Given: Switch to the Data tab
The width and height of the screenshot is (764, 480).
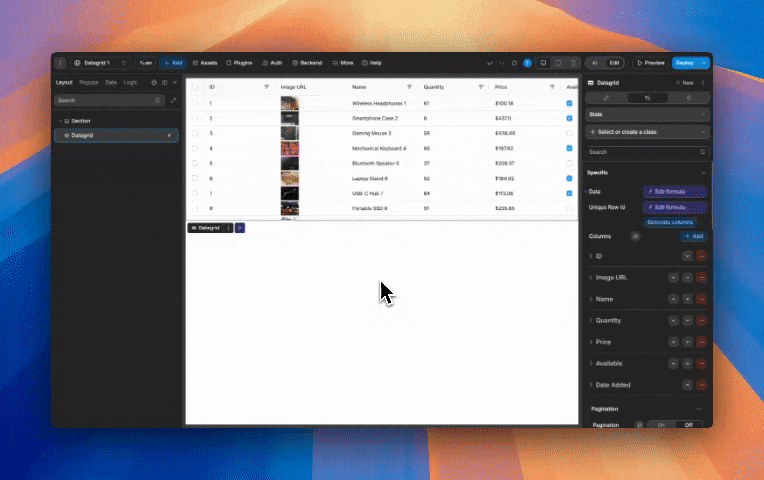Looking at the screenshot, I should (x=111, y=82).
